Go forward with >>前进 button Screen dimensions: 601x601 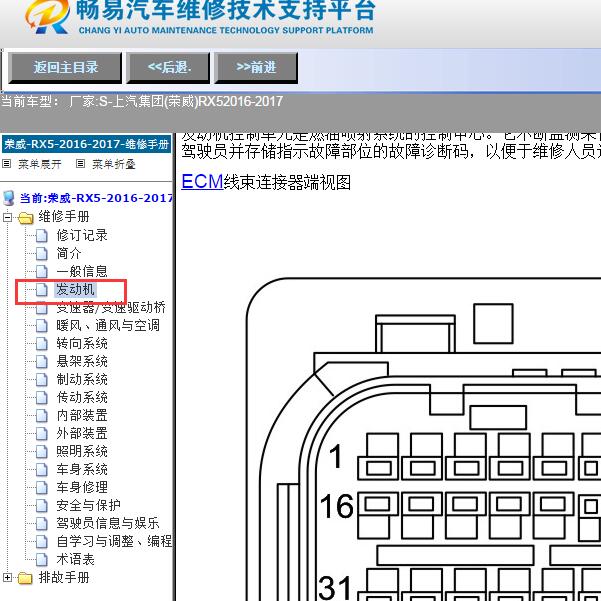click(x=256, y=68)
